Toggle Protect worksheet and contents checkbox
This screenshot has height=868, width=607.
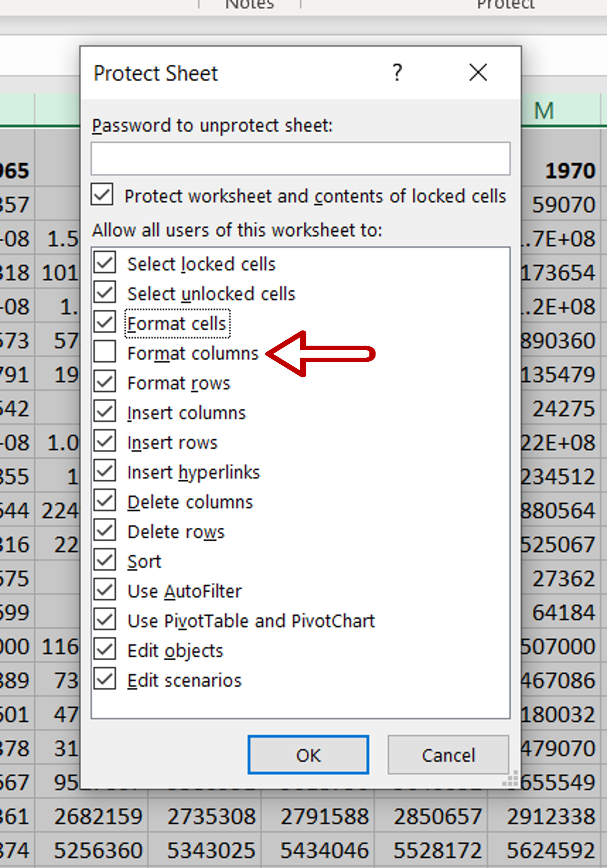(x=103, y=195)
